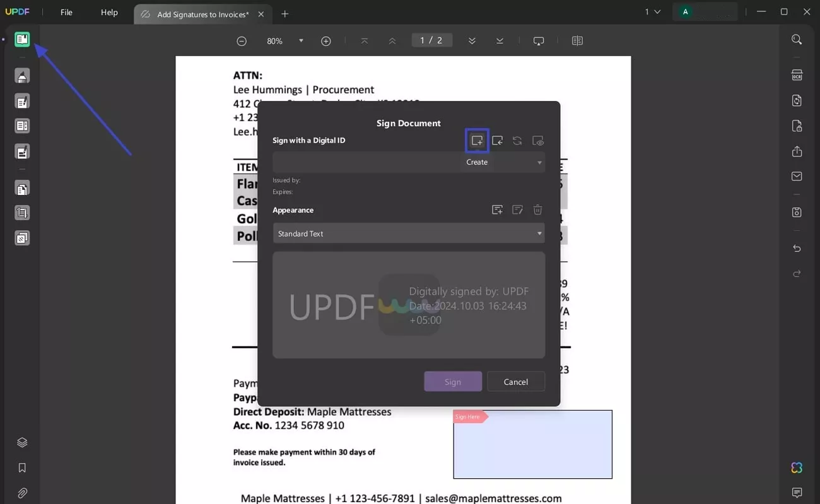Open the Standard Text appearance dropdown
Screen dimensions: 820x504
click(409, 233)
